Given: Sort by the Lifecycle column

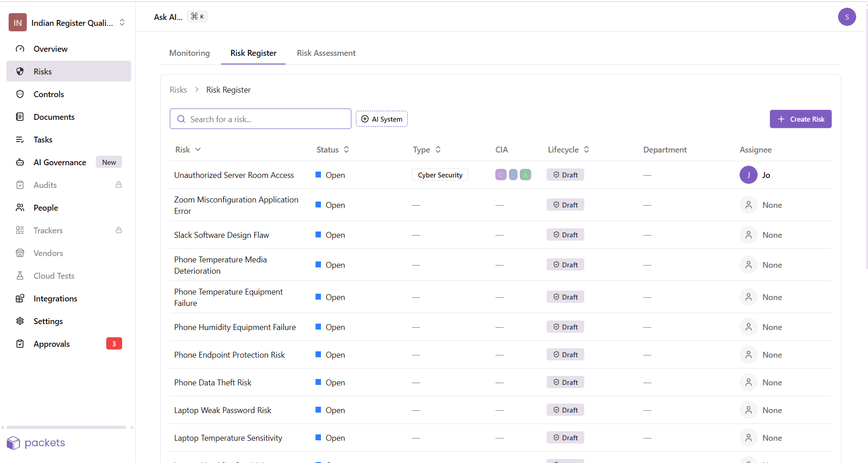Looking at the screenshot, I should [587, 149].
